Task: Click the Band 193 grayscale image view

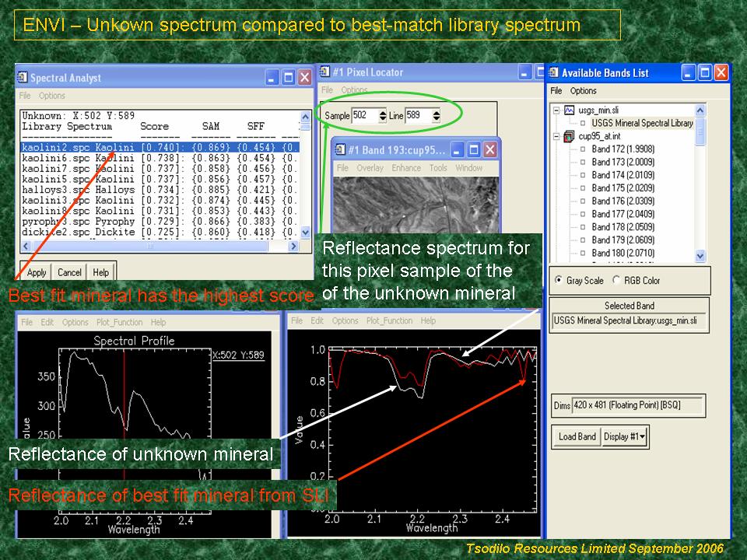Action: 416,205
